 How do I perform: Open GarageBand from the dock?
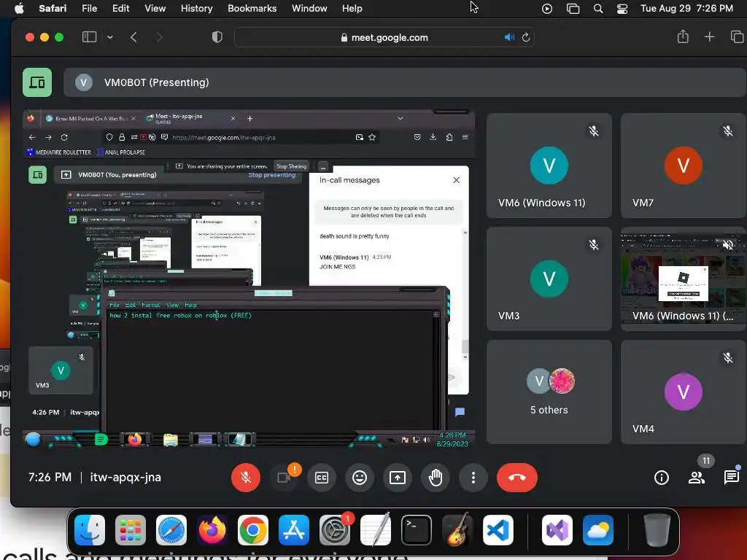tap(457, 530)
